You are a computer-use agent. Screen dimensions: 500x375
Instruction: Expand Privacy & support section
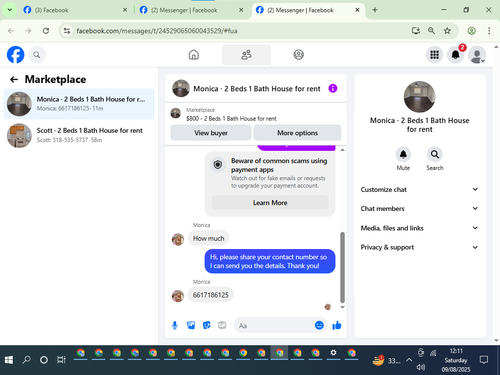point(419,247)
